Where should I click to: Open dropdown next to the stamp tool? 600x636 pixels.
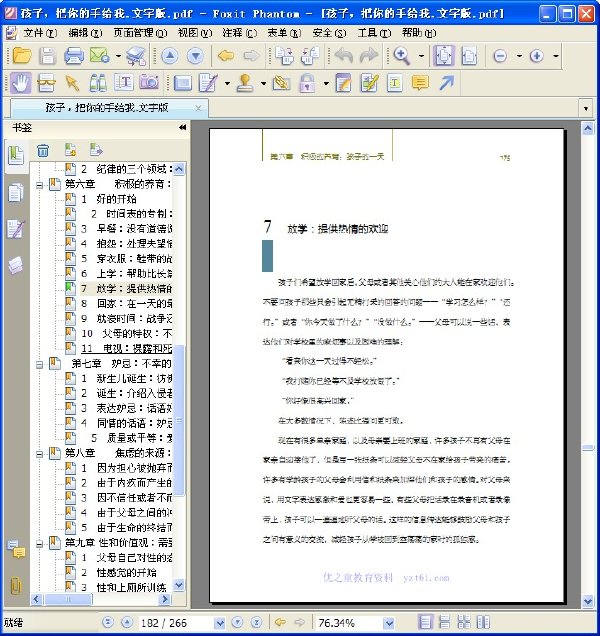(x=263, y=84)
